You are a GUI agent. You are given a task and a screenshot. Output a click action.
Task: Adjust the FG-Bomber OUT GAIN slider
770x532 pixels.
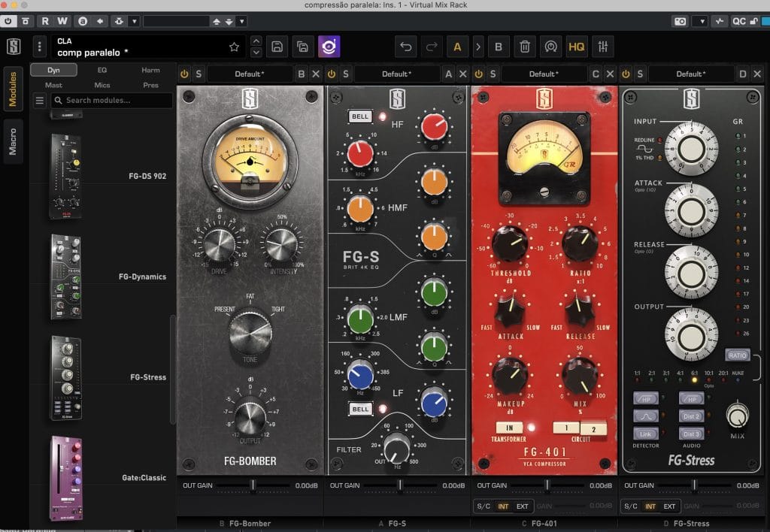pos(253,486)
